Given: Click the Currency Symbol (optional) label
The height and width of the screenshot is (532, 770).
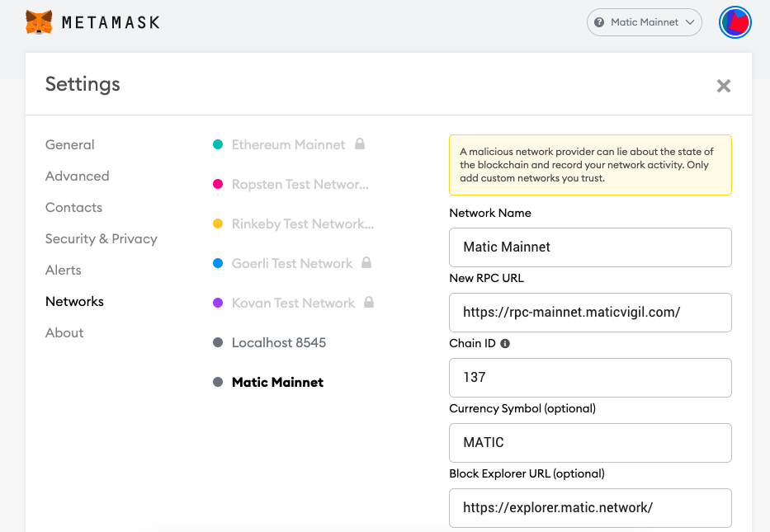Looking at the screenshot, I should coord(522,409).
